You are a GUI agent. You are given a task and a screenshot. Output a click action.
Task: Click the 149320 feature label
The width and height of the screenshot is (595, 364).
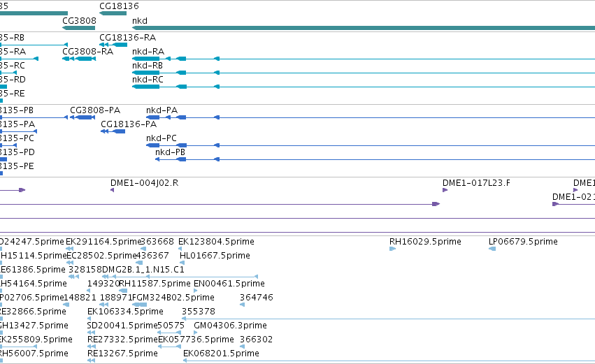click(103, 284)
